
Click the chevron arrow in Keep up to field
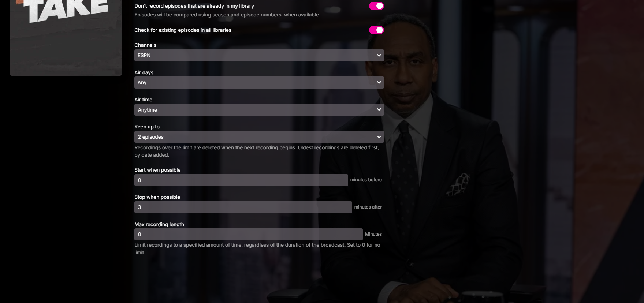379,137
